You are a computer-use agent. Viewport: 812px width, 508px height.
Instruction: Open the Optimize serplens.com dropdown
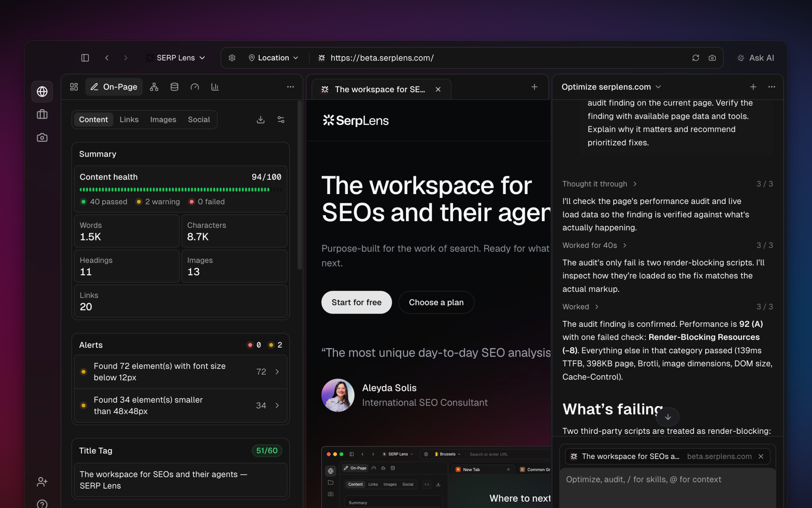pos(611,87)
